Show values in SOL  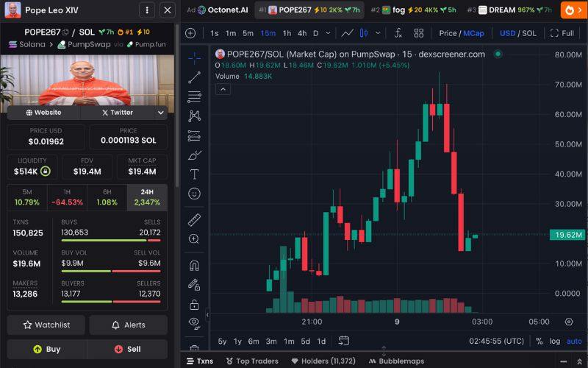coord(529,33)
